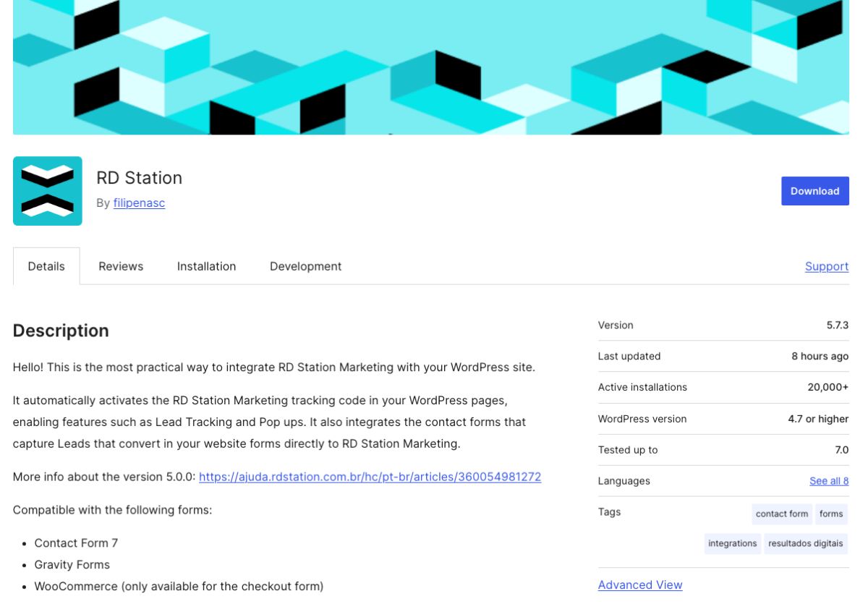Select the forms tag
This screenshot has width=868, height=604.
tap(831, 514)
